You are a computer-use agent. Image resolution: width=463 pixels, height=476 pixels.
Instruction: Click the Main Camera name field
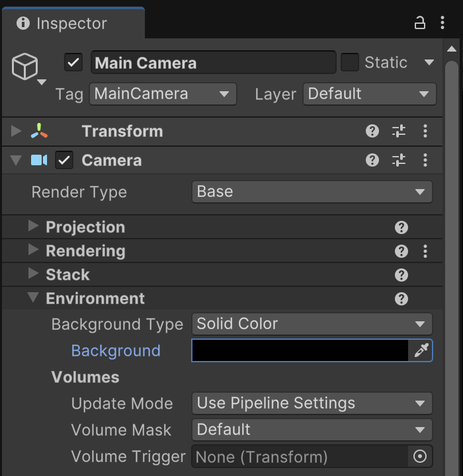tap(213, 63)
